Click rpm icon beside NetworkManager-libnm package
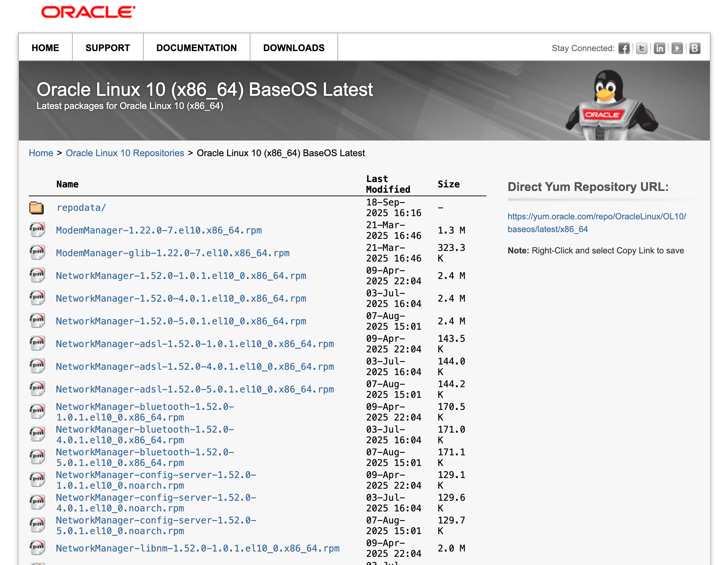 [x=37, y=548]
